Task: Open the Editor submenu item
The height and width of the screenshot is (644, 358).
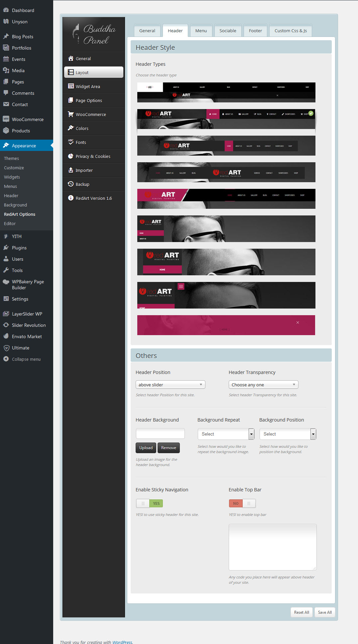Action: [10, 223]
